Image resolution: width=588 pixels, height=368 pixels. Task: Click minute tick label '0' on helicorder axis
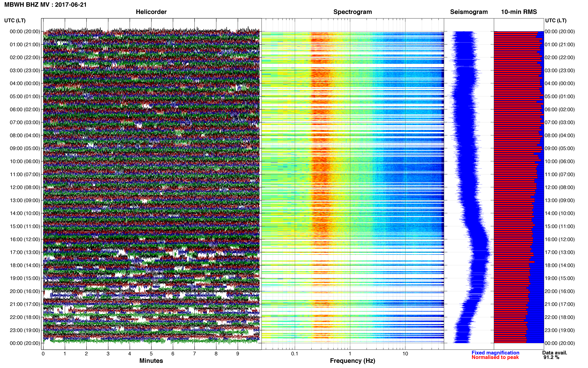click(x=43, y=354)
